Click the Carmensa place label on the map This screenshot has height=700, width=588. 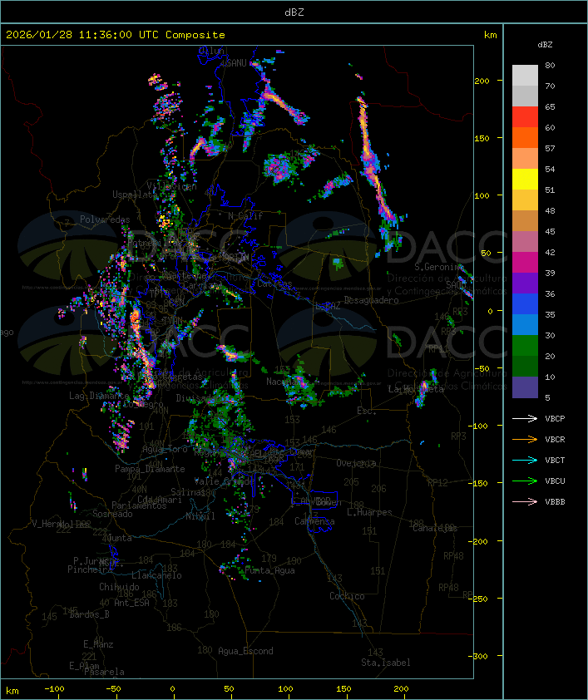pyautogui.click(x=314, y=521)
